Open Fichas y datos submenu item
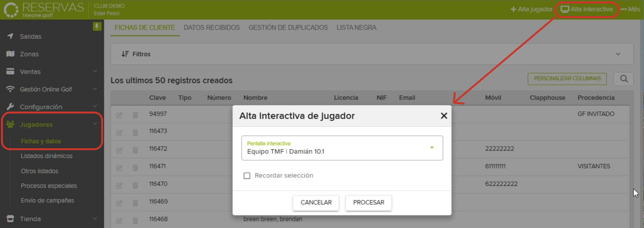This screenshot has height=228, width=644. 41,141
